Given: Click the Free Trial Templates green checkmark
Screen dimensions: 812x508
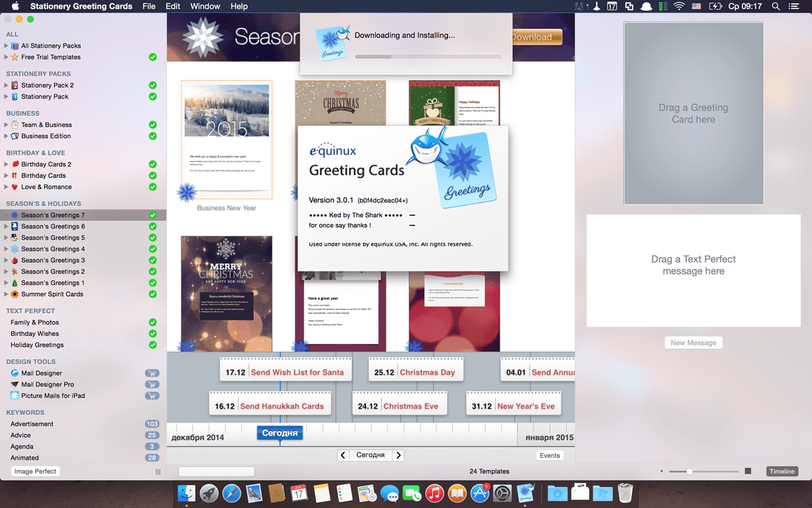Looking at the screenshot, I should pyautogui.click(x=153, y=58).
